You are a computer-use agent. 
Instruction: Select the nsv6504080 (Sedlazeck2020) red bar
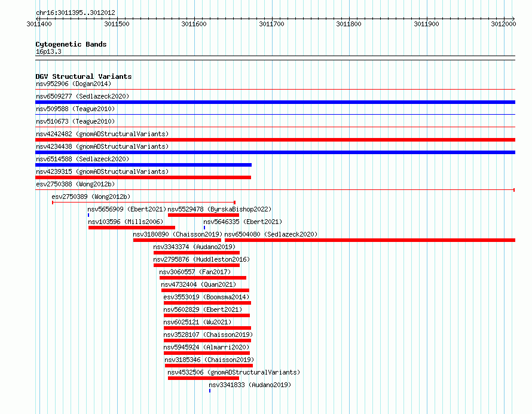coord(370,240)
